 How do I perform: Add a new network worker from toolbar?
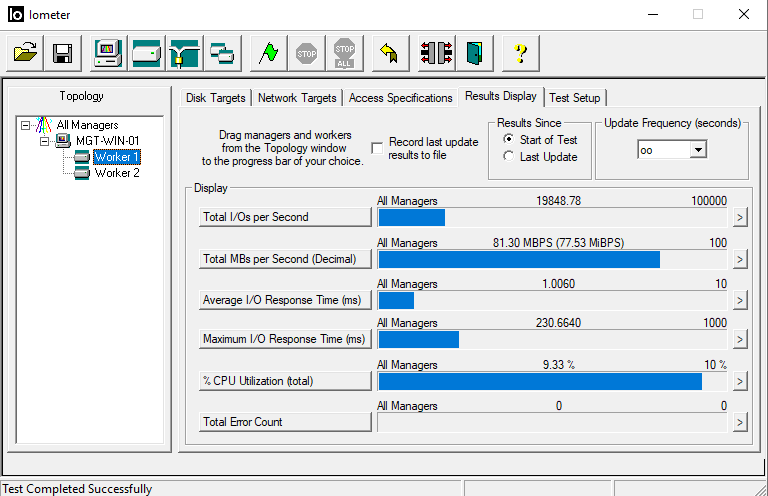(x=184, y=53)
